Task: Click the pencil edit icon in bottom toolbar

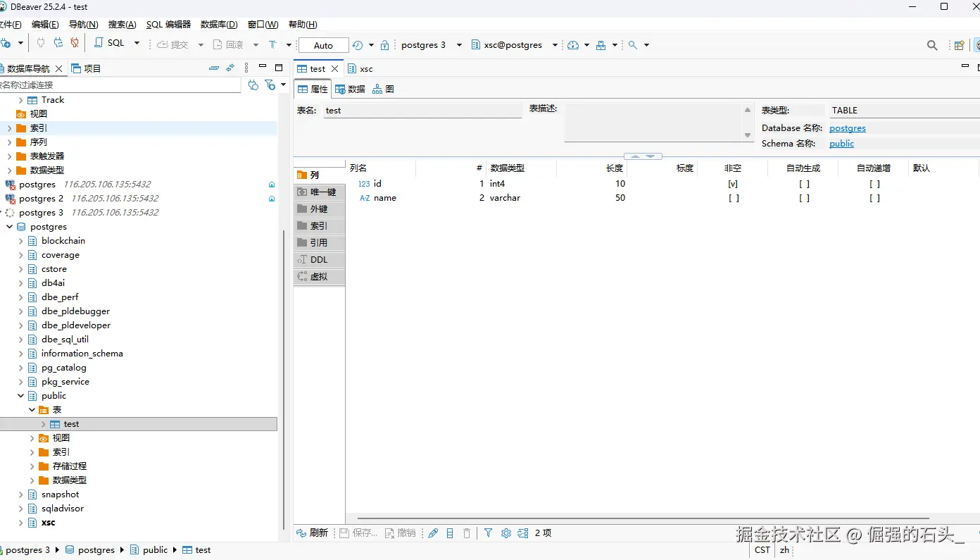Action: click(x=433, y=533)
